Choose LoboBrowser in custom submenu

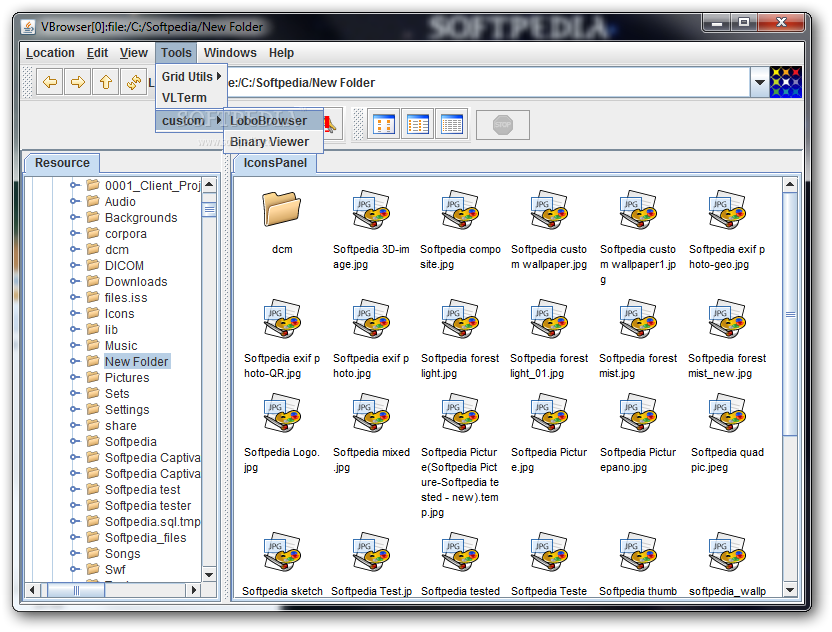pos(273,121)
